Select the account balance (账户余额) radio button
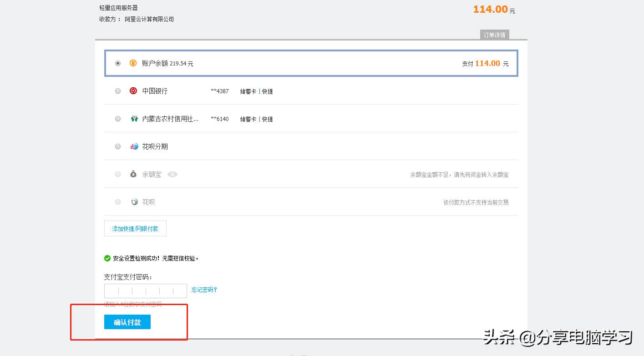Screen dimensions: 644x356 118,63
